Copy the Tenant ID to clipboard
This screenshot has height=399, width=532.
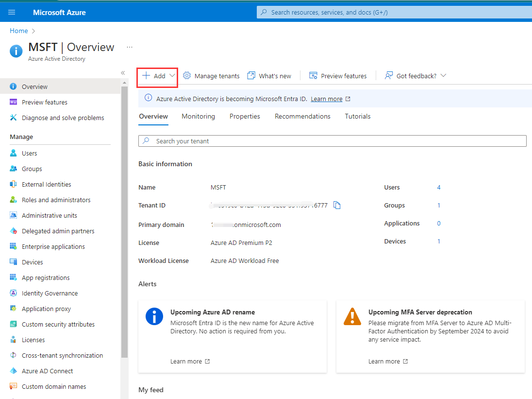coord(337,205)
